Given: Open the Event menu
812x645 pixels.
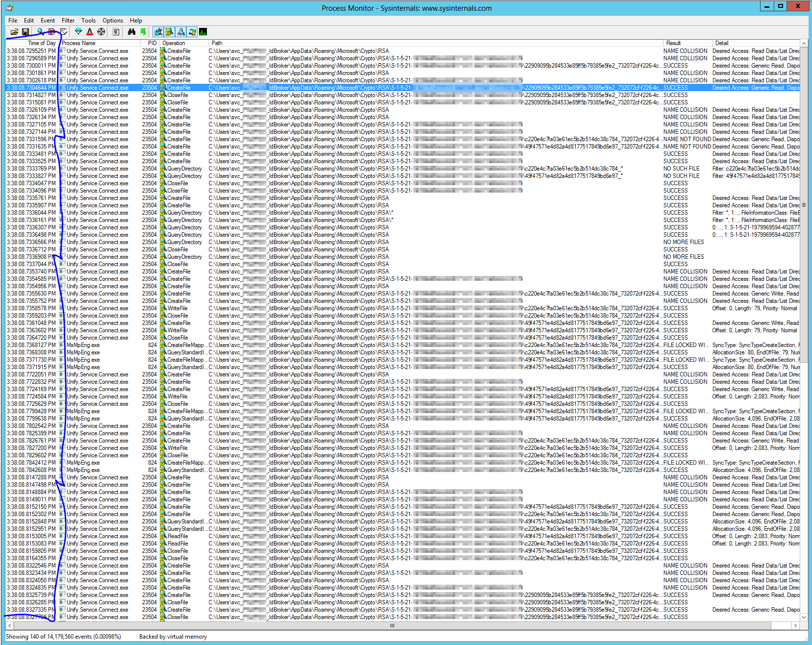Looking at the screenshot, I should pos(48,21).
